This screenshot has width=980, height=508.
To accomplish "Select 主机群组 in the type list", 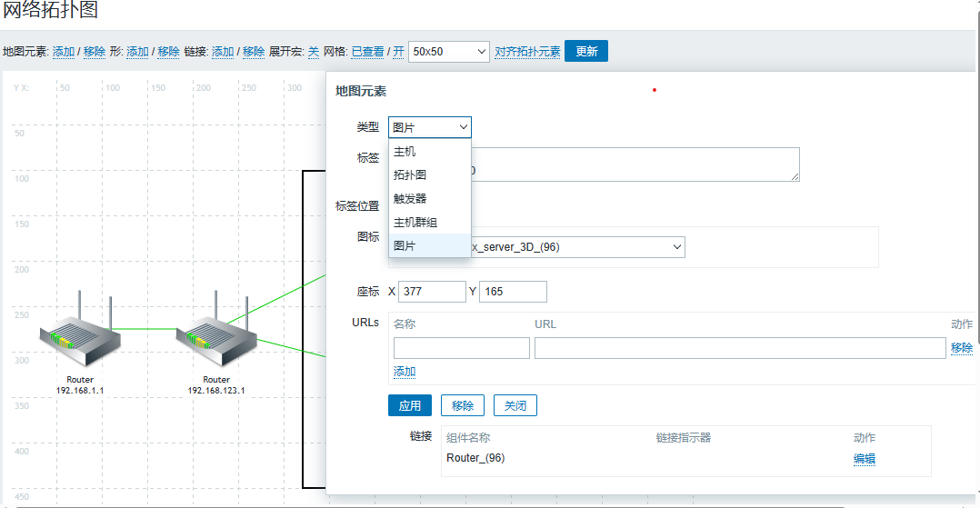I will pyautogui.click(x=415, y=222).
